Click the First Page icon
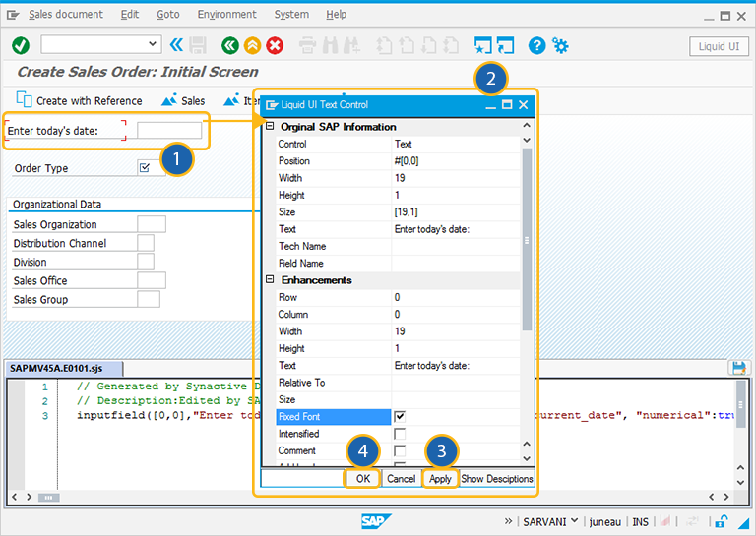This screenshot has height=536, width=756. pyautogui.click(x=384, y=46)
